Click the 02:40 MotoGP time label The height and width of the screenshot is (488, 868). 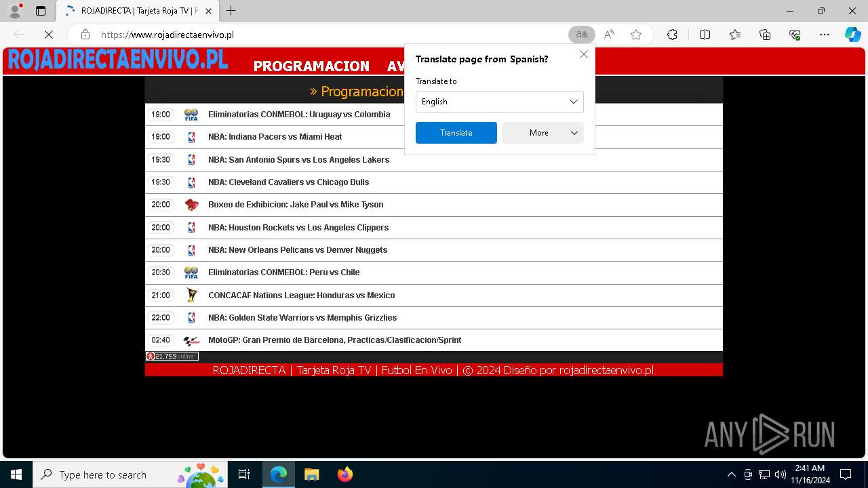coord(161,340)
